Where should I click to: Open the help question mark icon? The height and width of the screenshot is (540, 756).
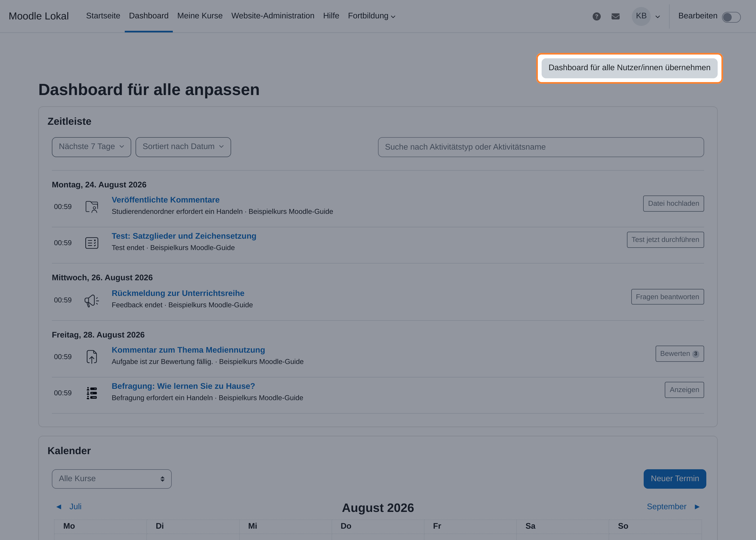[596, 16]
